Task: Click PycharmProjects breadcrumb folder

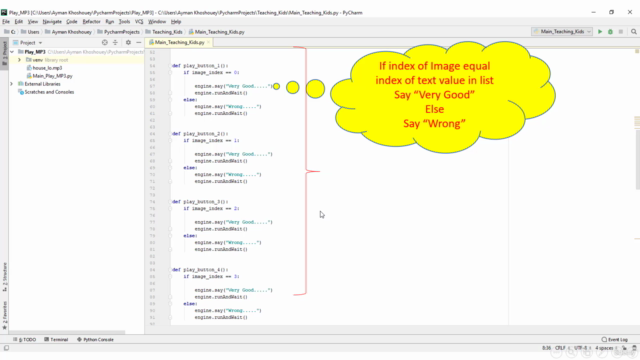Action: click(118, 32)
